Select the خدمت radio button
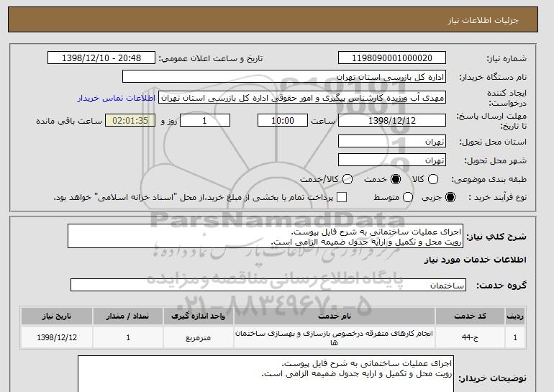The width and height of the screenshot is (554, 392). [396, 179]
